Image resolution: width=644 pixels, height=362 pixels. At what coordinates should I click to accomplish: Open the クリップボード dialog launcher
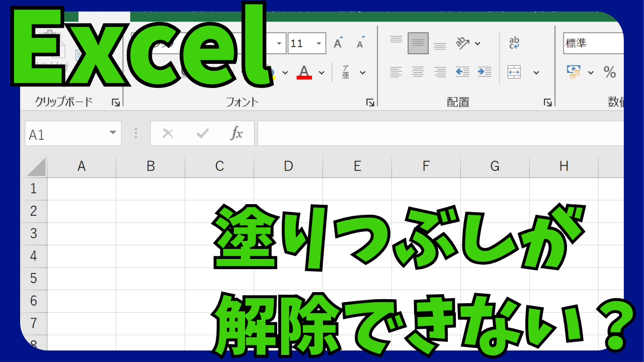click(116, 103)
